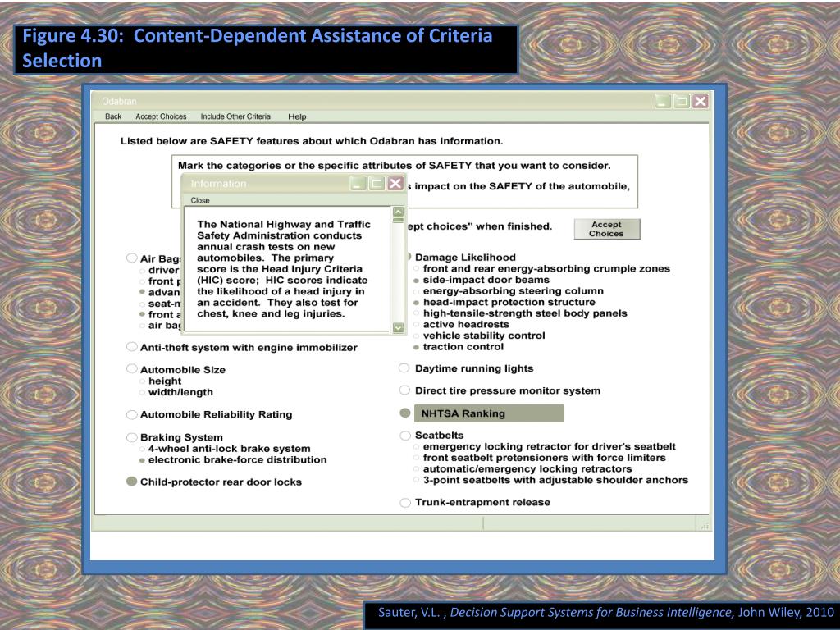Toggle the height attribute option
840x630 pixels.
[x=142, y=381]
